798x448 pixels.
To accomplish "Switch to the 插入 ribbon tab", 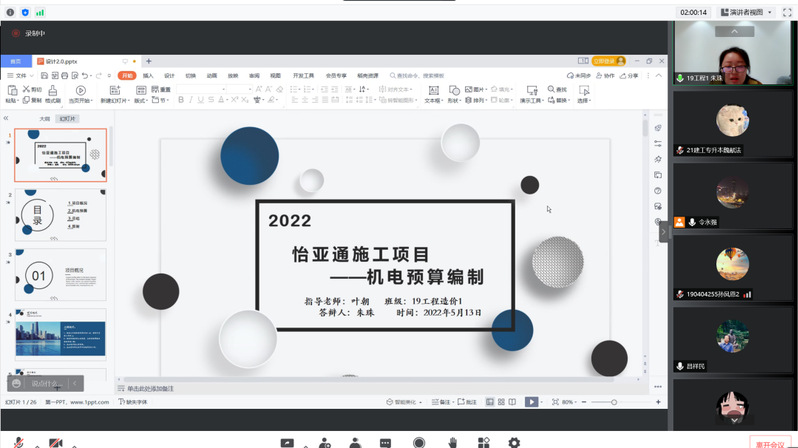I will [x=148, y=75].
